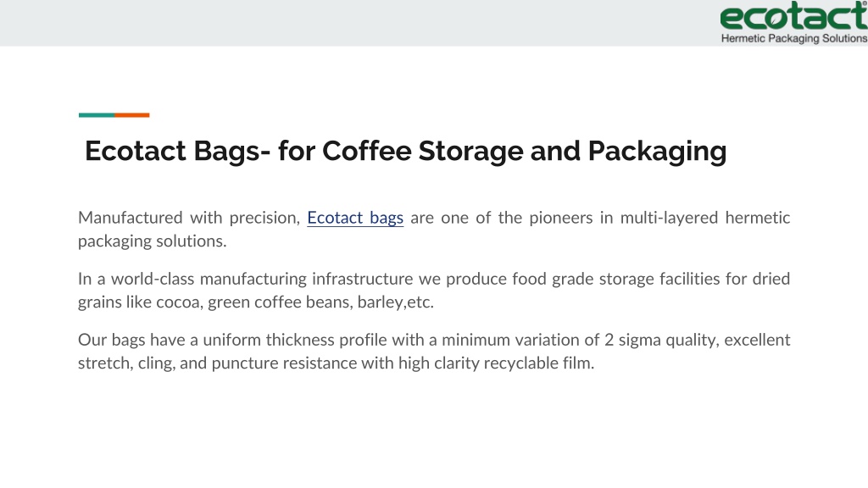The height and width of the screenshot is (488, 868).
Task: Click the stylized 'o' leaf in the ecotact logo
Action: click(776, 19)
